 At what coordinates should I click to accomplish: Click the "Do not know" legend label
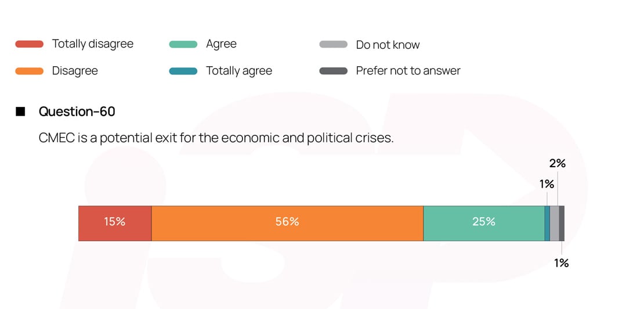[x=388, y=45]
